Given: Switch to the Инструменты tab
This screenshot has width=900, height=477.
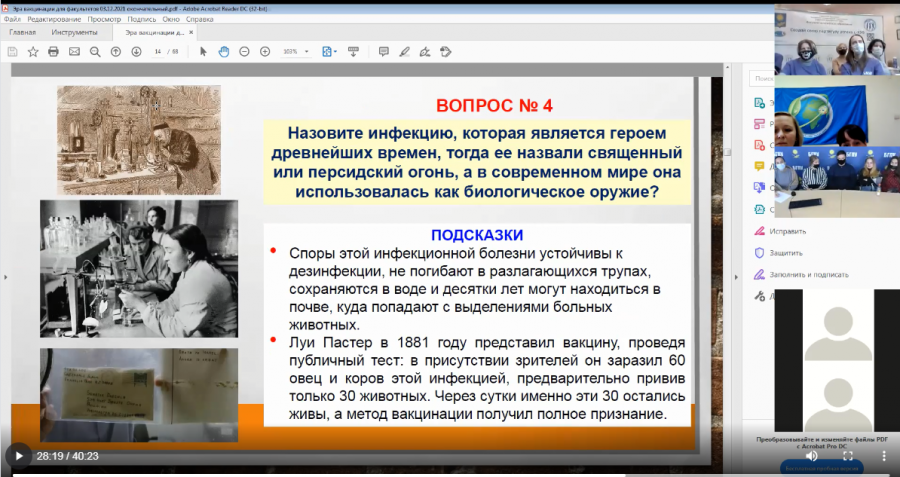Looking at the screenshot, I should click(x=74, y=32).
